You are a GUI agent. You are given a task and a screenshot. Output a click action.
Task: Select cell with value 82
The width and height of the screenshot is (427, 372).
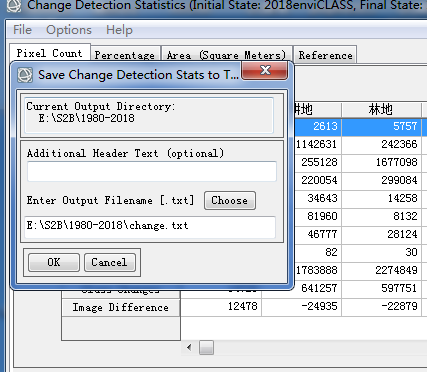[318, 252]
